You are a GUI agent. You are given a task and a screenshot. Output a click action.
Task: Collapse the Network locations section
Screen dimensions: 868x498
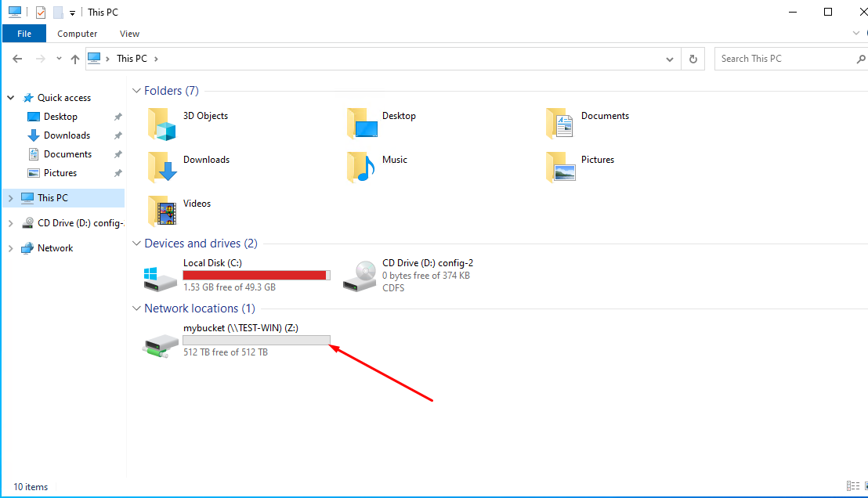click(136, 308)
